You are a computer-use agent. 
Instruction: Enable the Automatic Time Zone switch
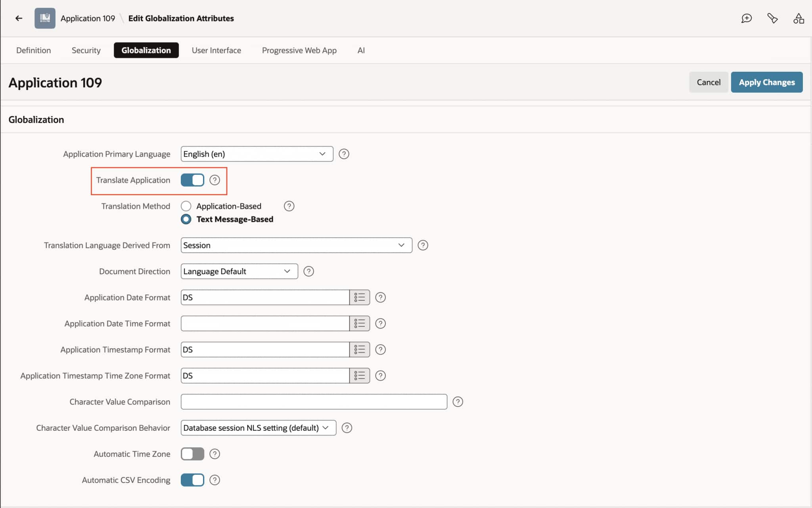[192, 454]
